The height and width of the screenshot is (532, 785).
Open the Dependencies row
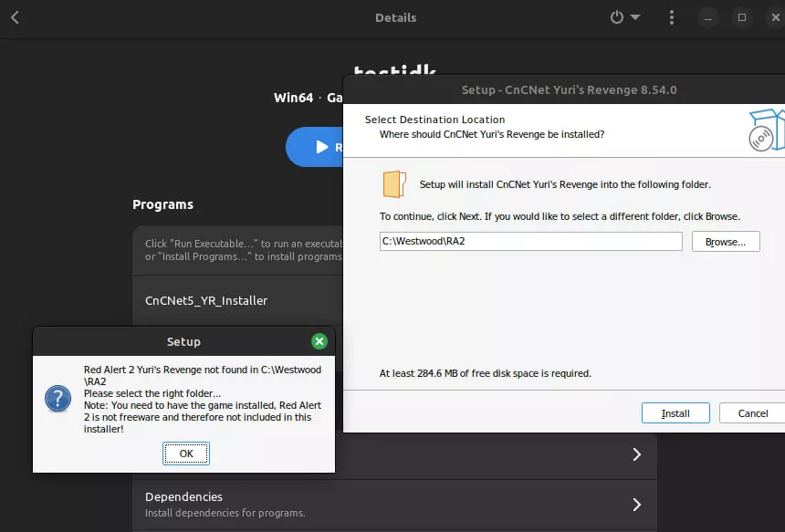[x=394, y=504]
